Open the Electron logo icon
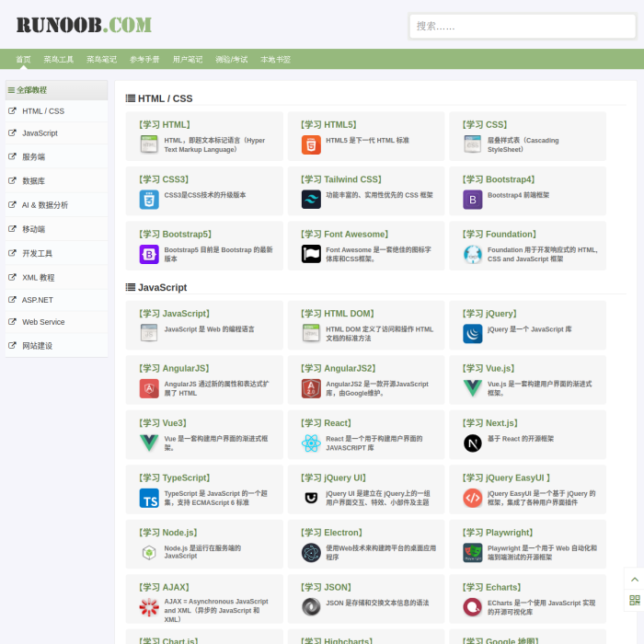This screenshot has width=644, height=644. (311, 553)
